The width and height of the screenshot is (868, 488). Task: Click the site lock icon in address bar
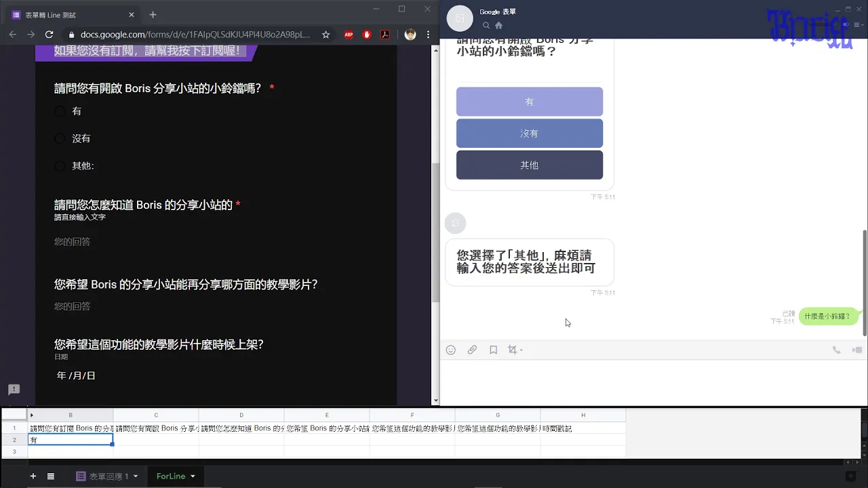tap(71, 35)
